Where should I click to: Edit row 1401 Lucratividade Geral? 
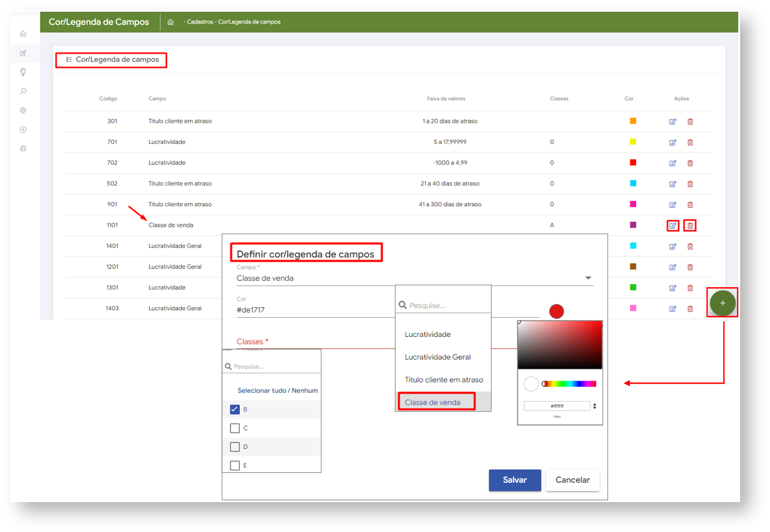coord(673,247)
